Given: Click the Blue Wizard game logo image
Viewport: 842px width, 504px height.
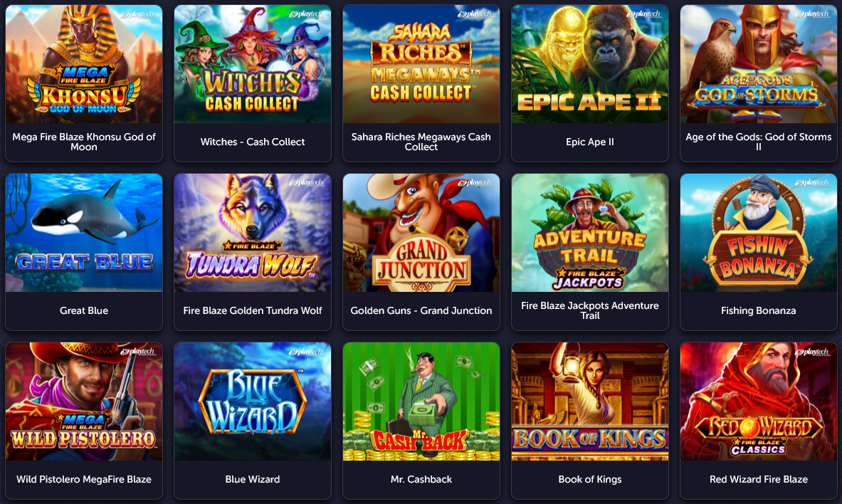Looking at the screenshot, I should tap(253, 401).
